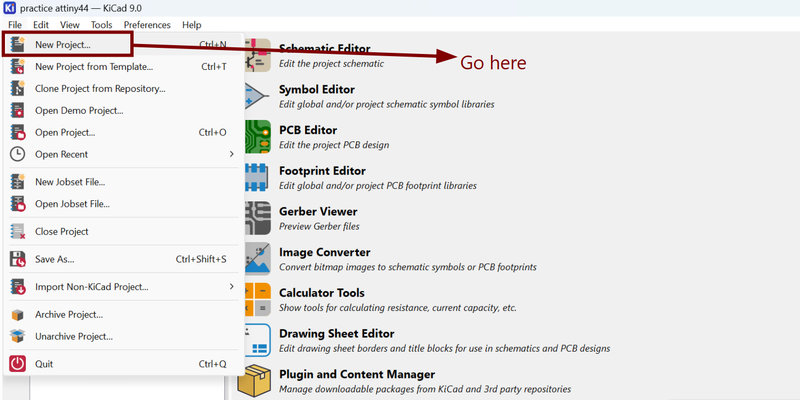800x400 pixels.
Task: Choose New Project from Template...
Action: tap(121, 66)
